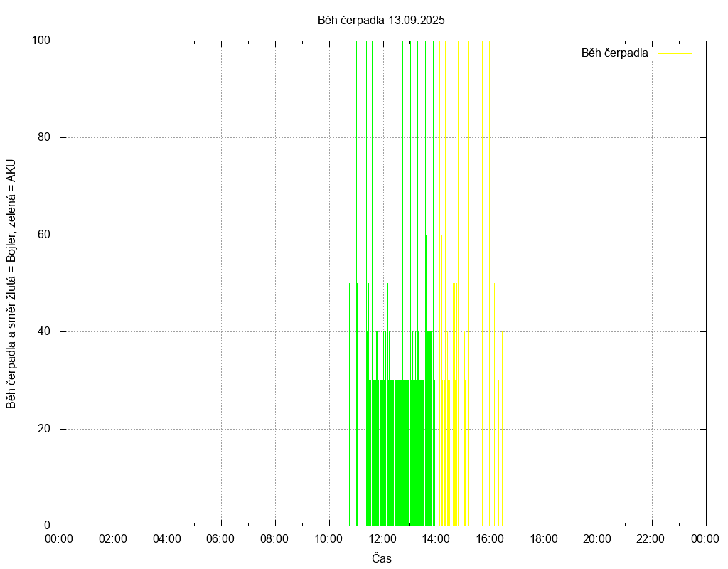Click the x-axis tick label 06:00

pyautogui.click(x=220, y=539)
